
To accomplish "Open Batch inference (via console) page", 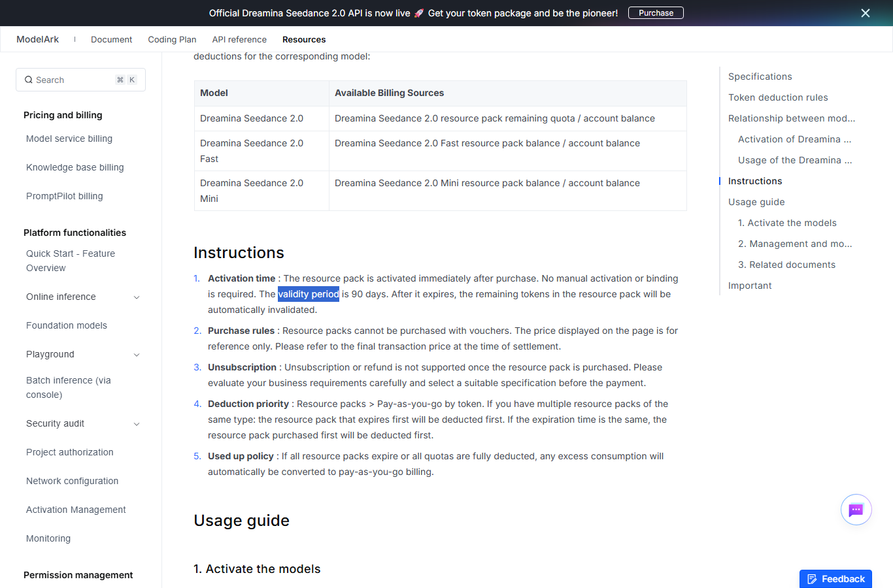I will (69, 387).
